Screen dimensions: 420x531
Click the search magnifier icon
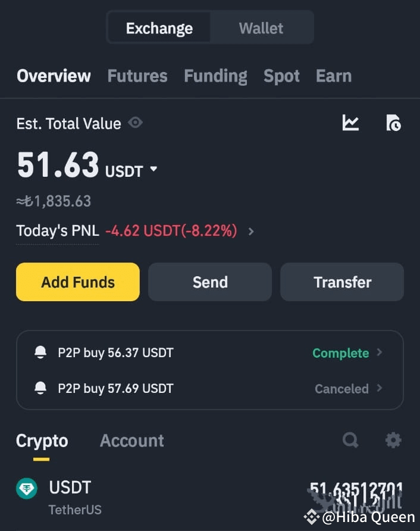(350, 440)
